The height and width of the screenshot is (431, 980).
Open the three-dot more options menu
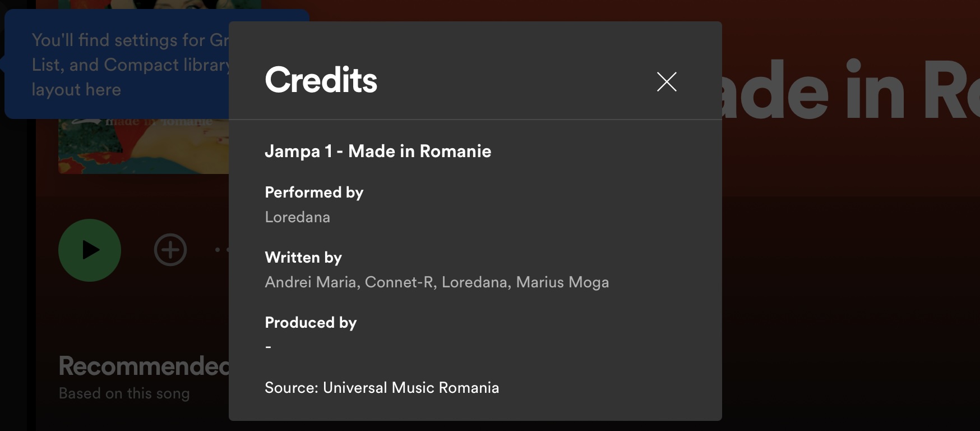[x=221, y=250]
